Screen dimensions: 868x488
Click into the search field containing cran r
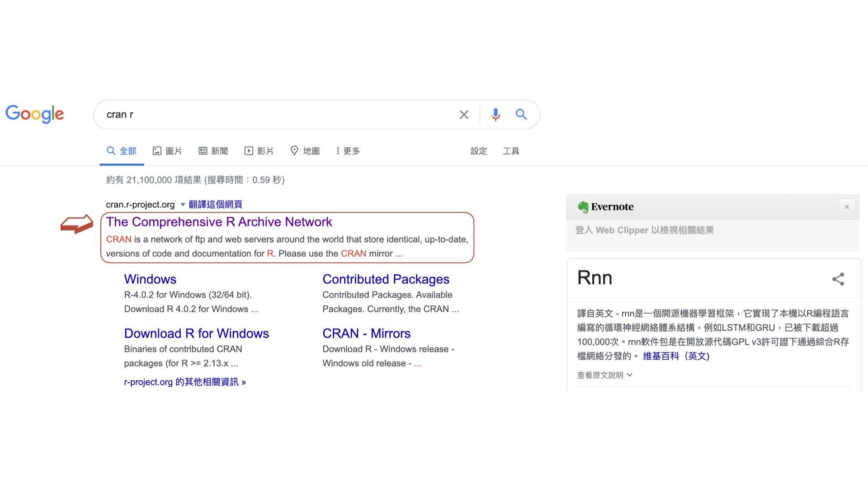[271, 115]
